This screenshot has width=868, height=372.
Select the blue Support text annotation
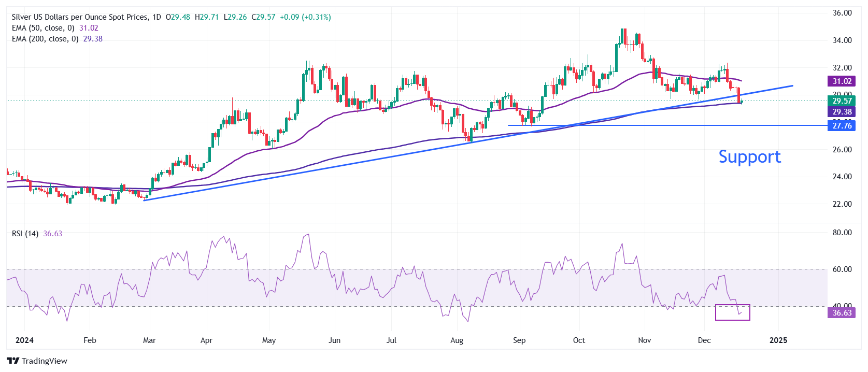(749, 156)
